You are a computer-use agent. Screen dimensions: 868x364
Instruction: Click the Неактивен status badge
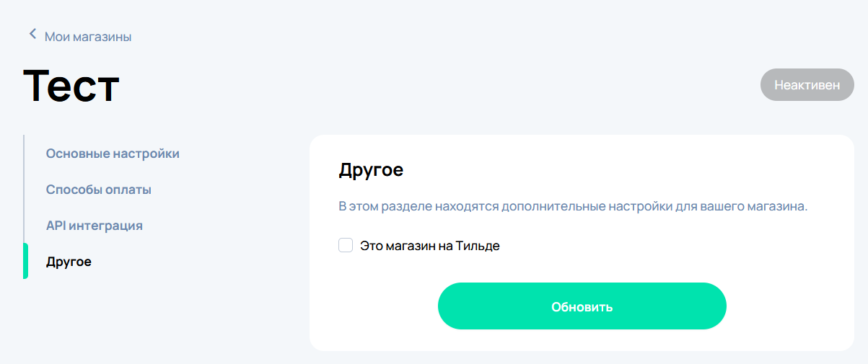(x=807, y=85)
